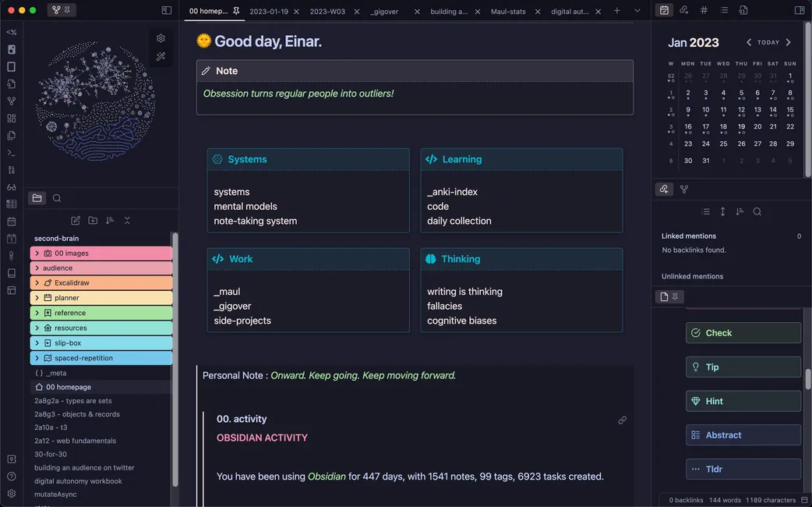Viewport: 812px width, 507px height.
Task: Collapse all folders in file explorer
Action: pyautogui.click(x=127, y=221)
